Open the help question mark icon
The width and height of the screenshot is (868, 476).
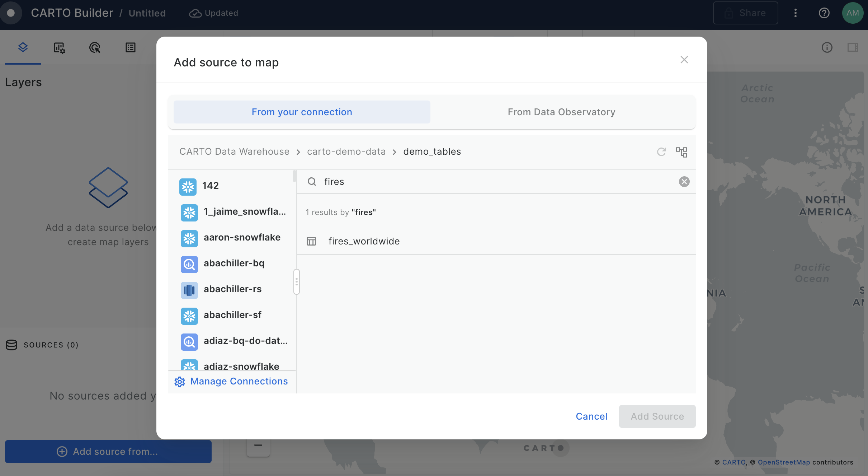pos(824,13)
